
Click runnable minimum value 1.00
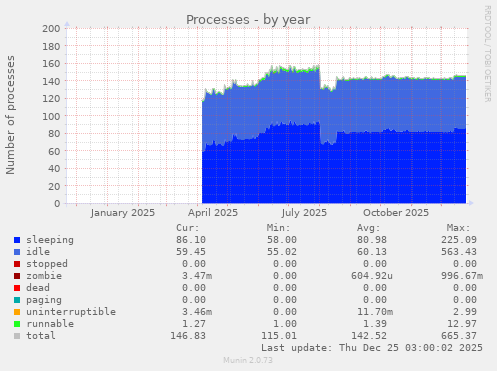click(285, 324)
